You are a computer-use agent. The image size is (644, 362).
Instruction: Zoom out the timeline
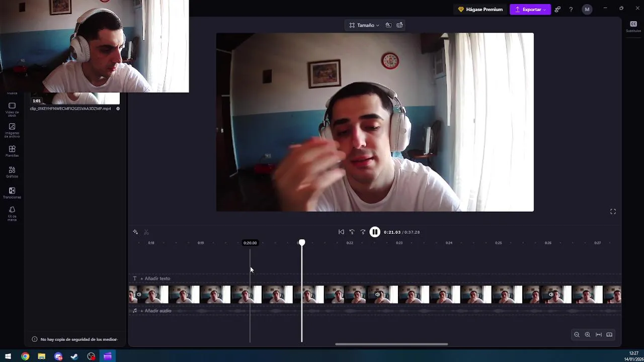[577, 335]
